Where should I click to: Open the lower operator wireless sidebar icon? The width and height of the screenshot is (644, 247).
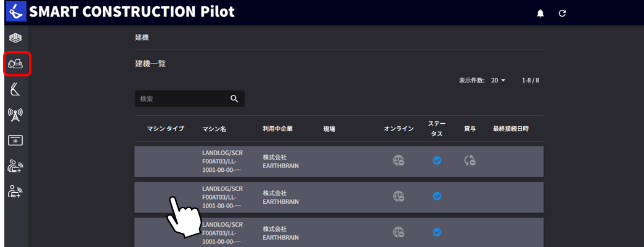(15, 191)
